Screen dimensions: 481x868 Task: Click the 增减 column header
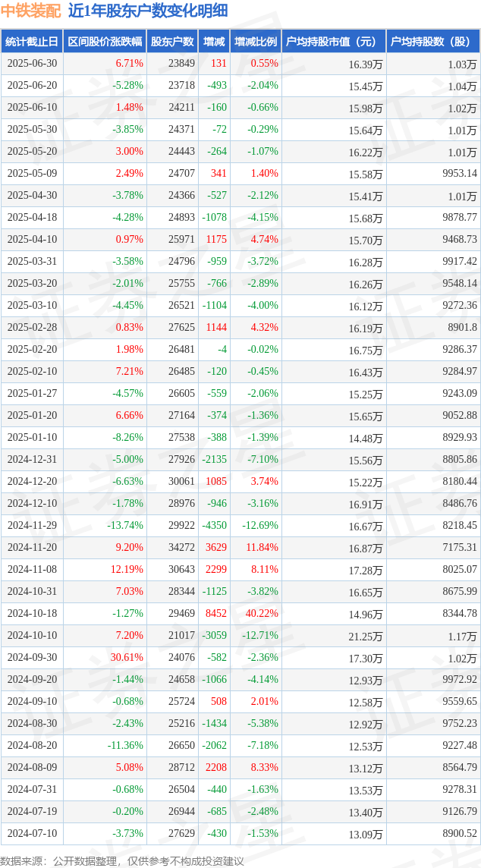coord(214,42)
